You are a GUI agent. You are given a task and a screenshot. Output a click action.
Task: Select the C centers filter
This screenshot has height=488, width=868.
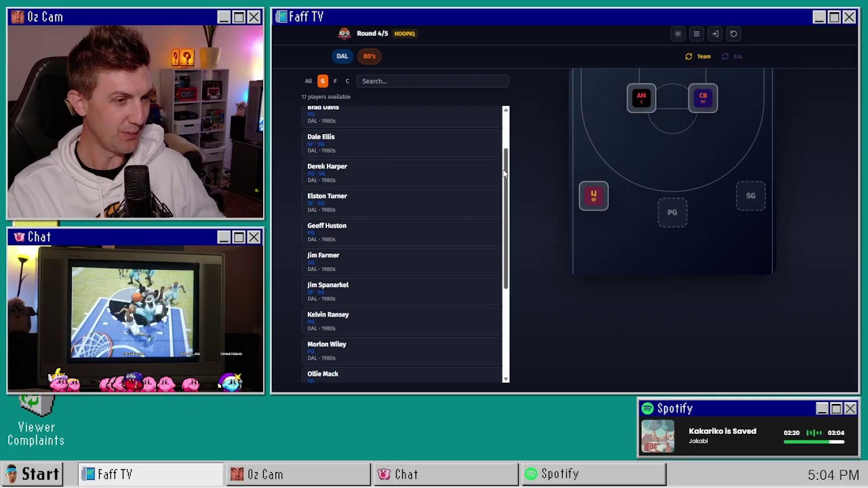[347, 81]
